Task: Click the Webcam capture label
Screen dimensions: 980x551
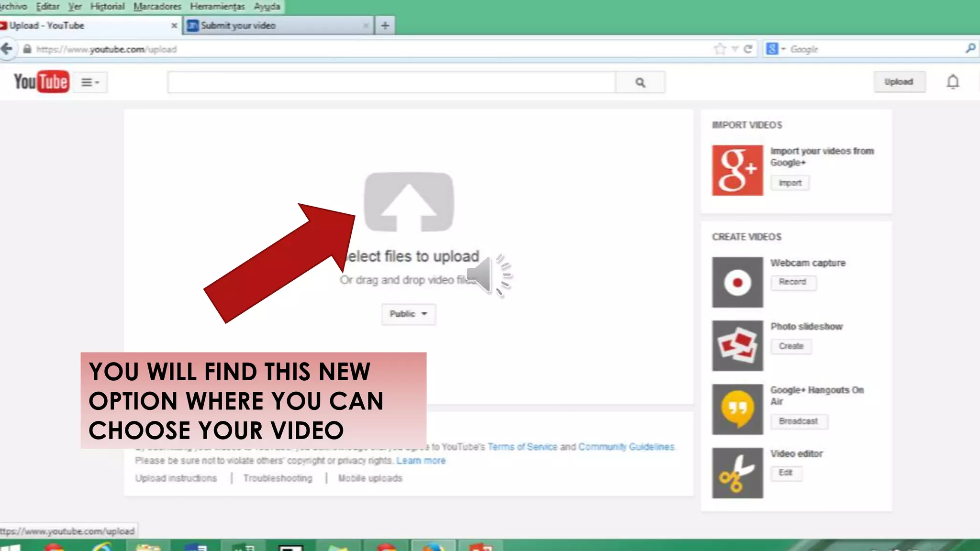Action: pos(808,263)
